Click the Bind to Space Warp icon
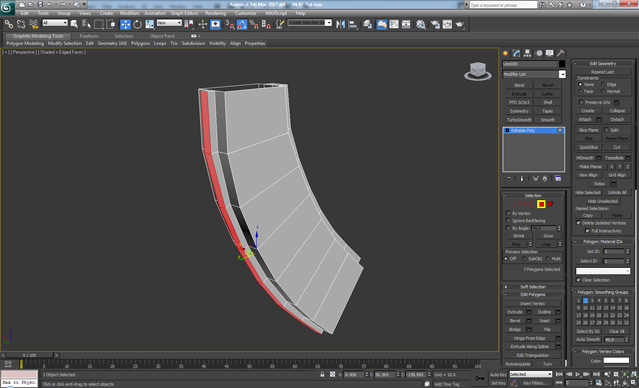The height and width of the screenshot is (388, 639). [x=33, y=24]
